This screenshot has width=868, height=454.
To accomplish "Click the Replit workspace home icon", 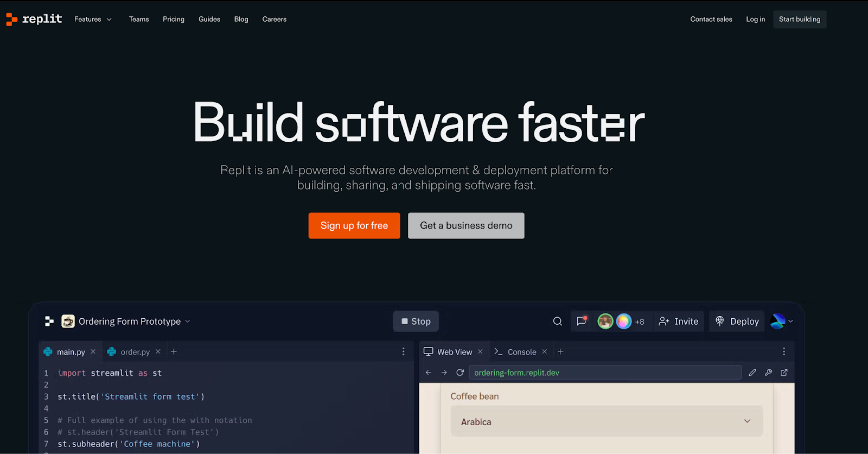I will (49, 321).
